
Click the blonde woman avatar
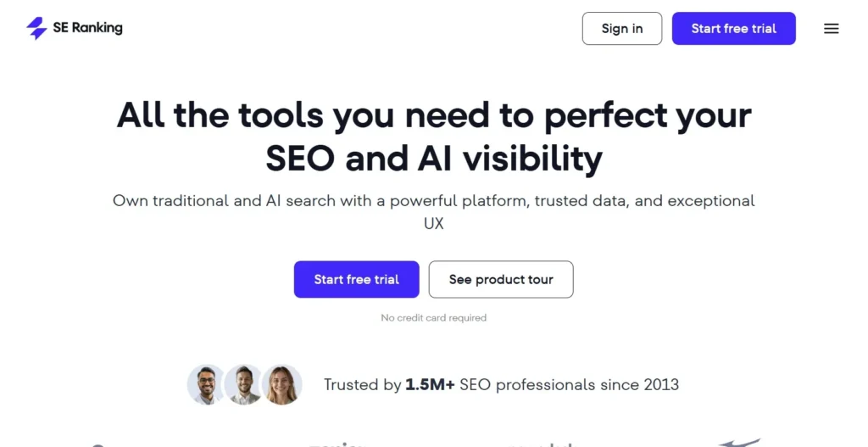[282, 384]
